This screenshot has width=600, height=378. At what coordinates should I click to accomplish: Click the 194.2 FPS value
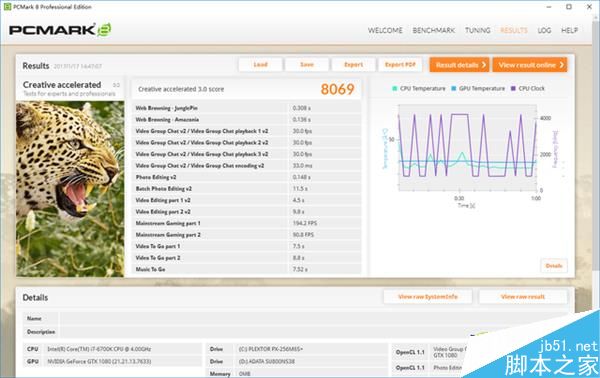[305, 223]
